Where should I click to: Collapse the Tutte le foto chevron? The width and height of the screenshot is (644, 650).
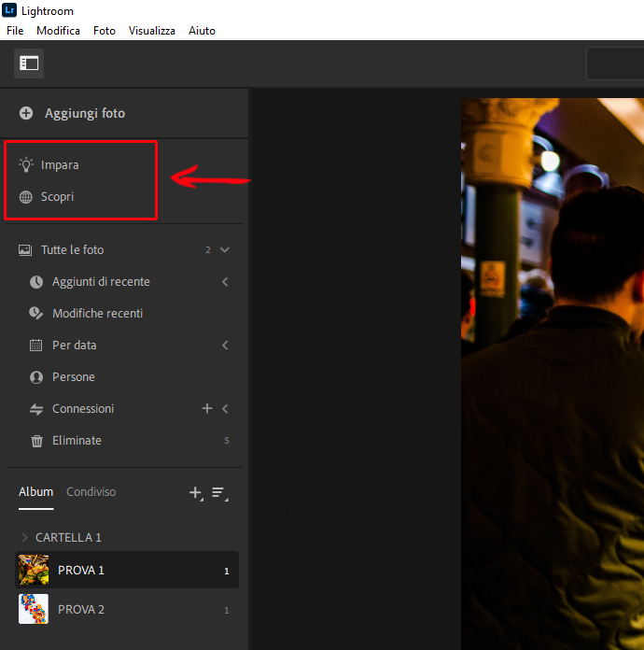point(225,250)
